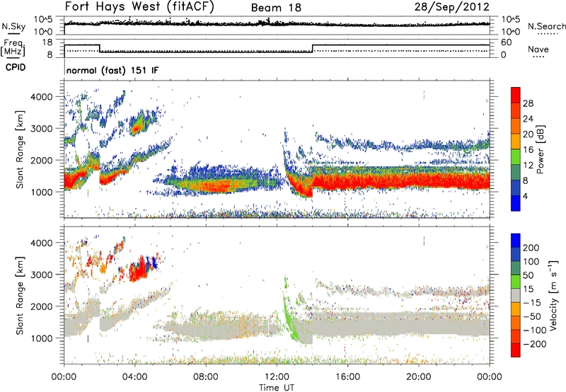Click the '04:00' time tick label
Viewport: 566px width, 392px height.
134,377
